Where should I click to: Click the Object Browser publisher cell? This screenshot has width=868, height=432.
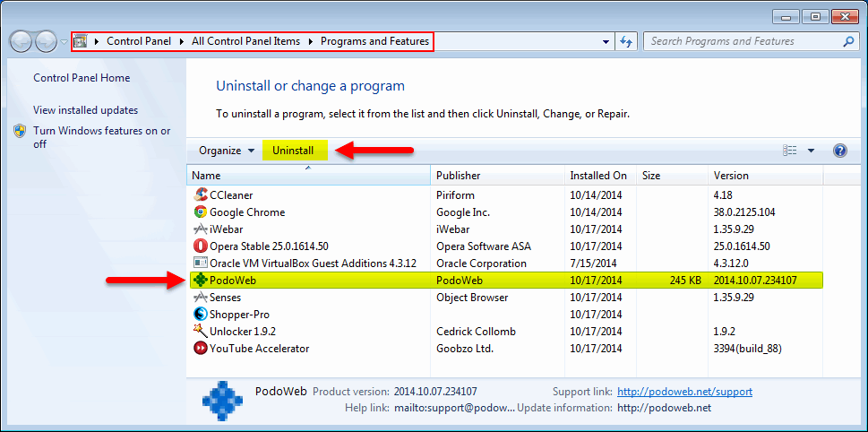pyautogui.click(x=472, y=298)
